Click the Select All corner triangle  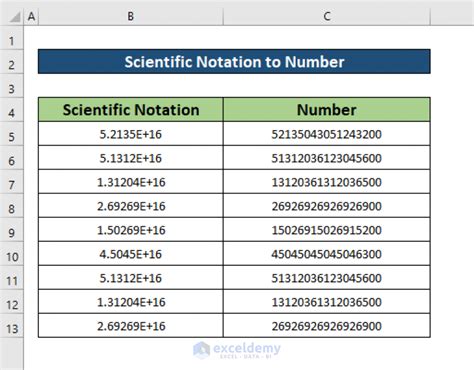tap(15, 17)
